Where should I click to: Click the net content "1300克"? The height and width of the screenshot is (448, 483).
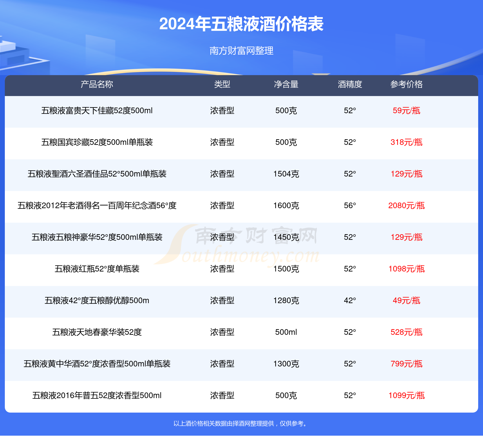(x=286, y=364)
